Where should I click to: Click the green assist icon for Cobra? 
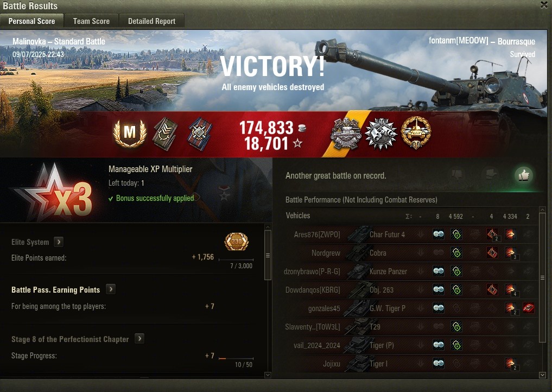click(456, 252)
